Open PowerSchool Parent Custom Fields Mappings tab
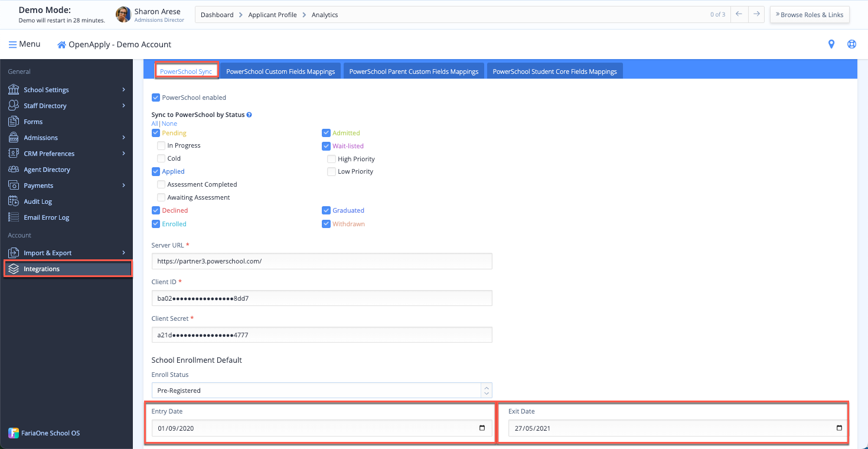The width and height of the screenshot is (868, 449). tap(414, 71)
